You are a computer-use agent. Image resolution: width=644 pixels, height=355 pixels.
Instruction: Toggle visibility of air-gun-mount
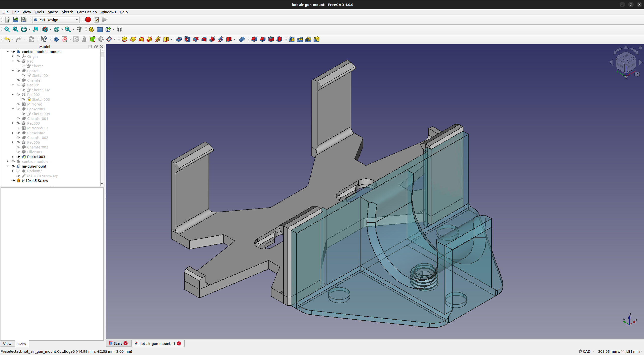13,166
